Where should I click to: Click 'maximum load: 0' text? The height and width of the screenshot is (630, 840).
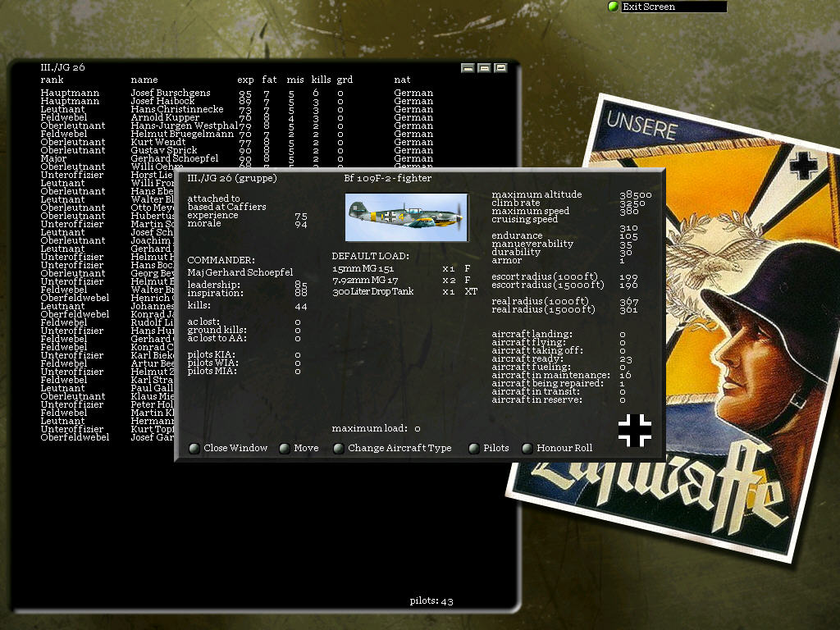(376, 428)
